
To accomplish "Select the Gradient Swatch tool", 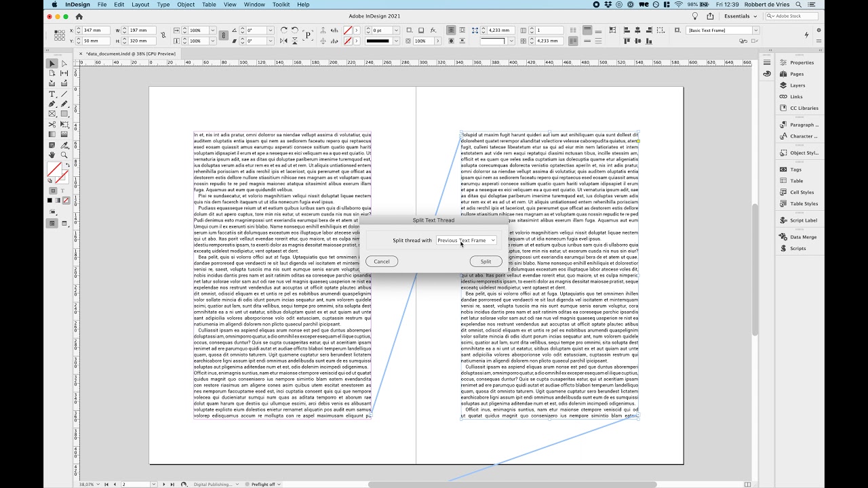I will tap(52, 135).
